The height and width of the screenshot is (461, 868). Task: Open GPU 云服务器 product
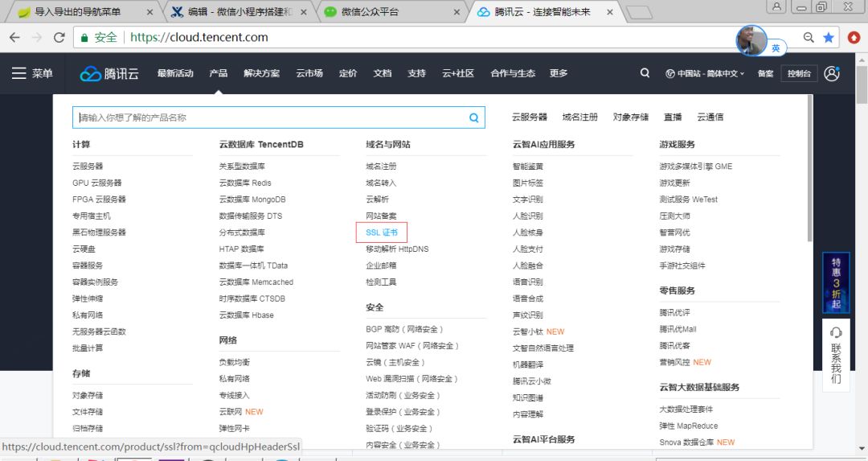click(97, 183)
